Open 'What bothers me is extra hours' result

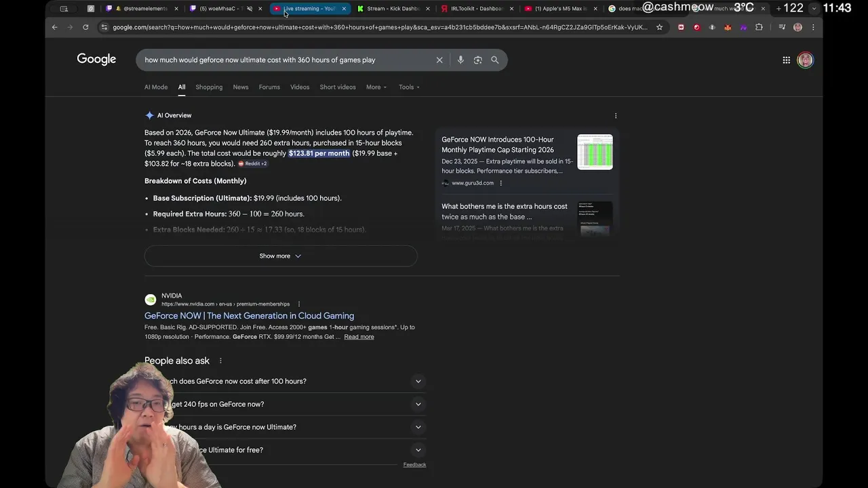tap(505, 211)
